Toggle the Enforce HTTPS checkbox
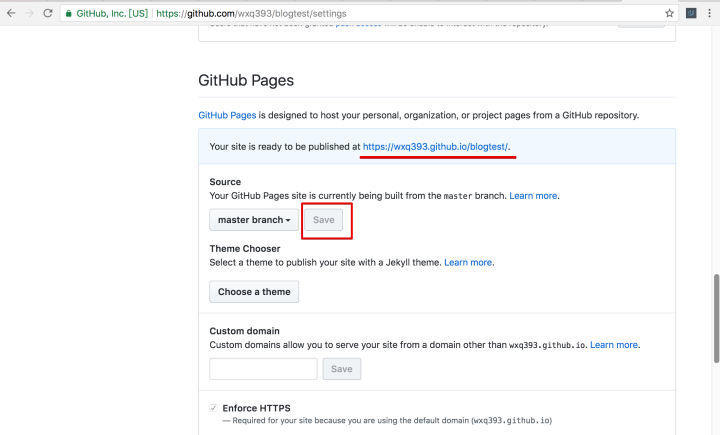The width and height of the screenshot is (720, 435). click(x=213, y=408)
